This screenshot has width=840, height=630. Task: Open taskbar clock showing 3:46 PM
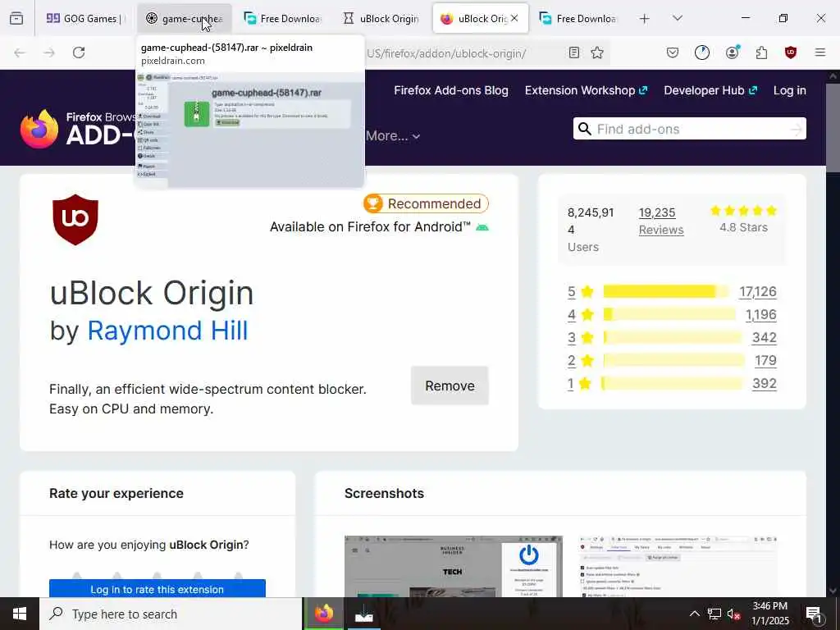pyautogui.click(x=770, y=614)
